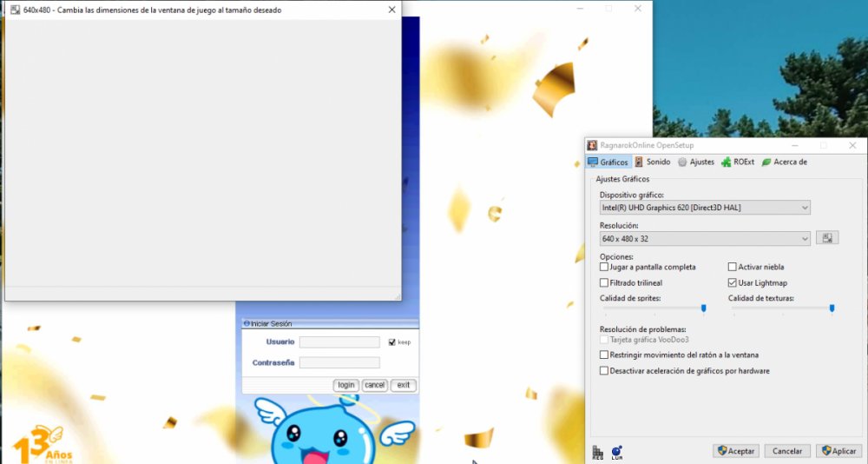Switch to the Sonido tab
Image resolution: width=868 pixels, height=464 pixels.
pyautogui.click(x=653, y=162)
